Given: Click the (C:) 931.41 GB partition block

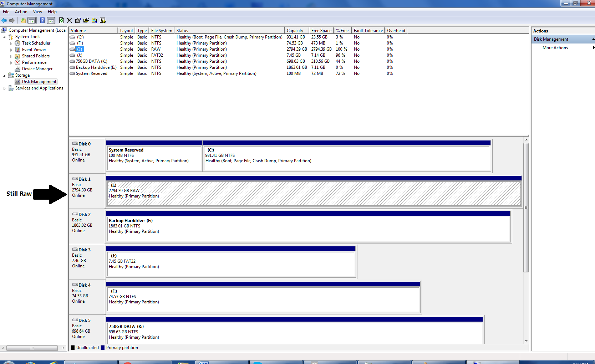Looking at the screenshot, I should pyautogui.click(x=347, y=156).
